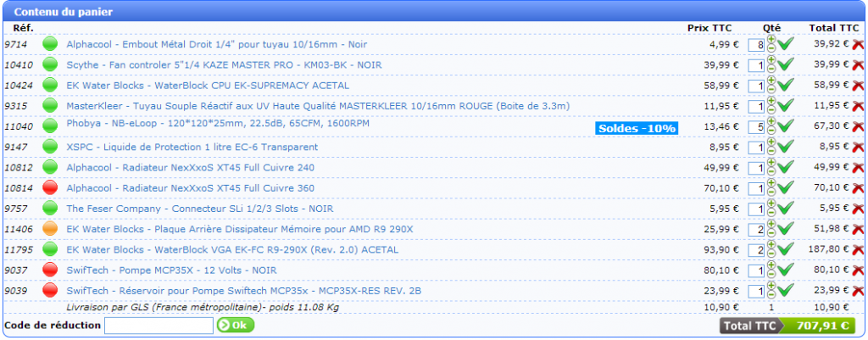
Task: Apply the reduction code with Ok button
Action: point(236,325)
